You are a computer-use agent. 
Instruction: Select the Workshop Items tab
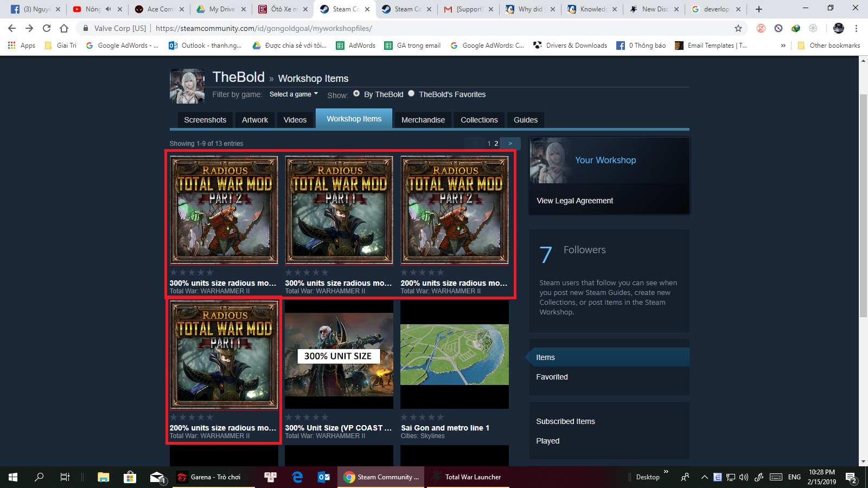[x=354, y=119]
